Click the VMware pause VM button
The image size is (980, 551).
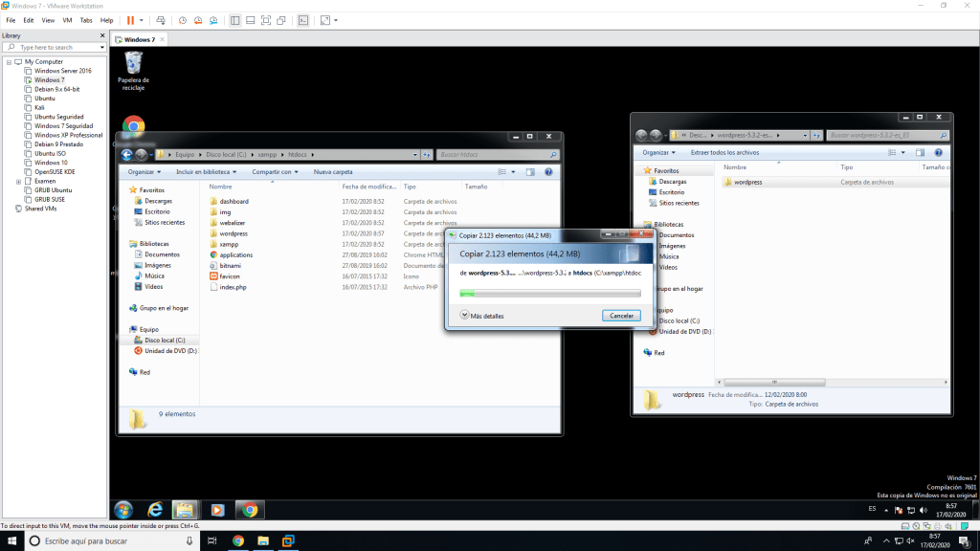pyautogui.click(x=130, y=20)
